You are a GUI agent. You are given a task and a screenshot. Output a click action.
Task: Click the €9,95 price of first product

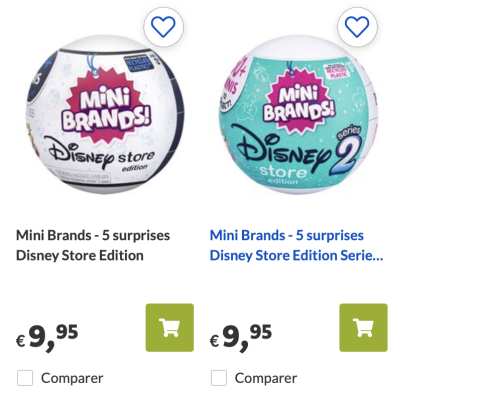pos(47,337)
